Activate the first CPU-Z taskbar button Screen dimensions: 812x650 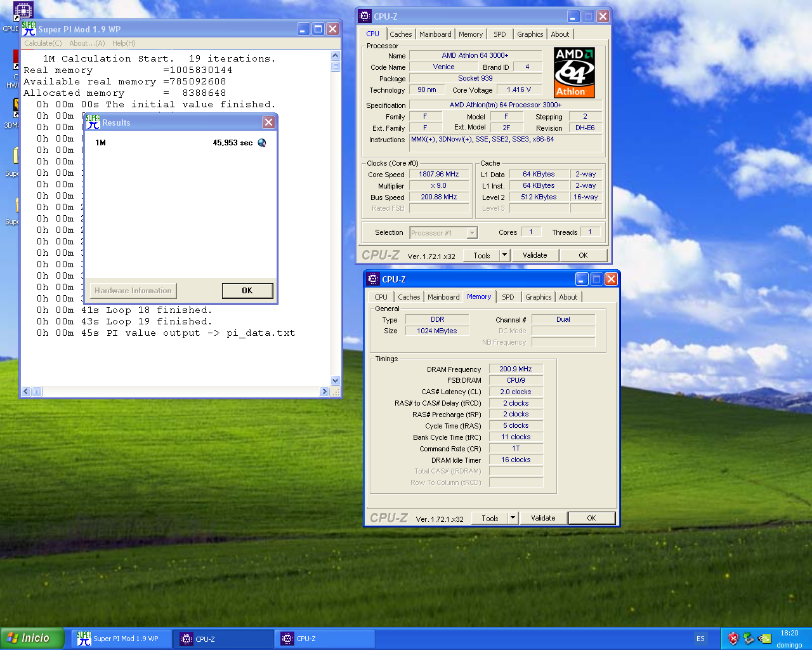point(223,639)
